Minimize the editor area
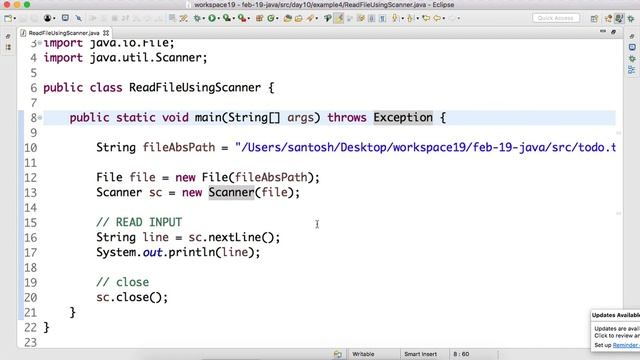640x360 pixels. pos(603,31)
